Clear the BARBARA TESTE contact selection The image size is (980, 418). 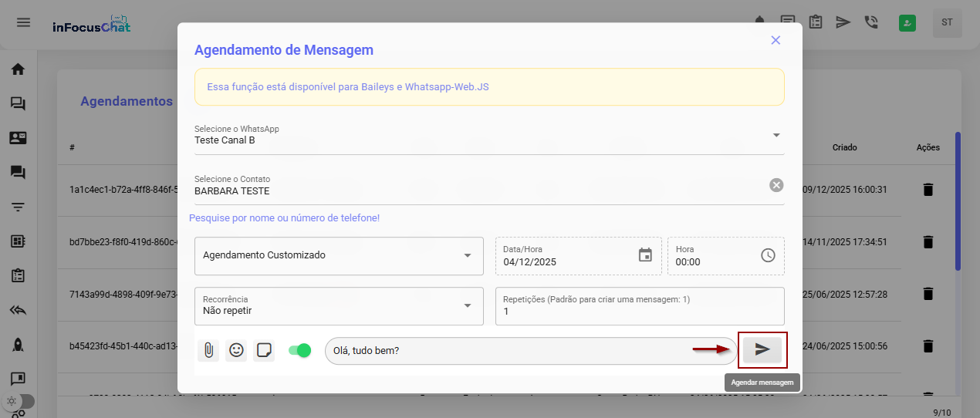(x=776, y=185)
